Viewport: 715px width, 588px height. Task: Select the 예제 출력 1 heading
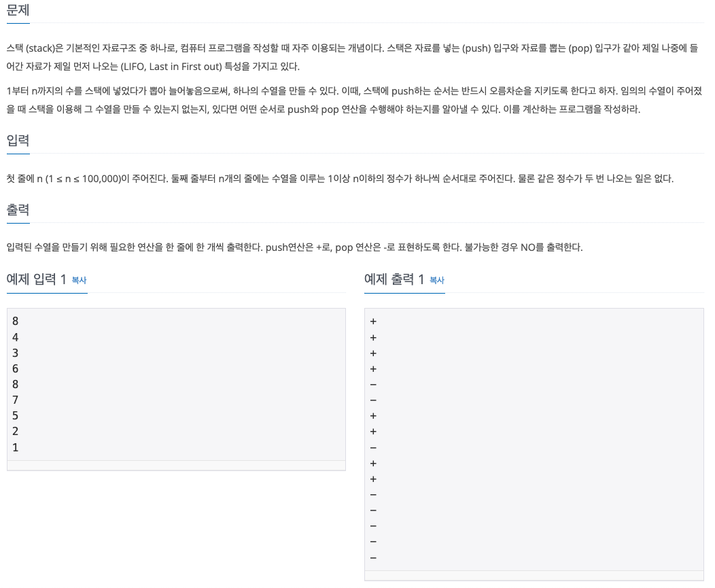tap(394, 279)
